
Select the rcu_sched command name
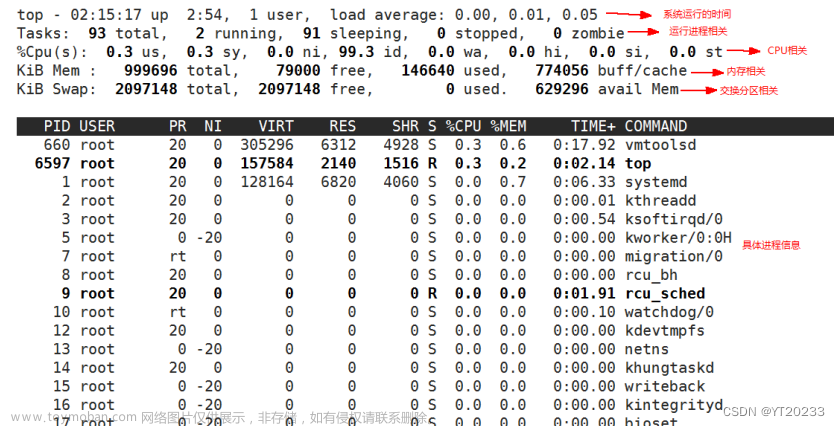tap(664, 293)
